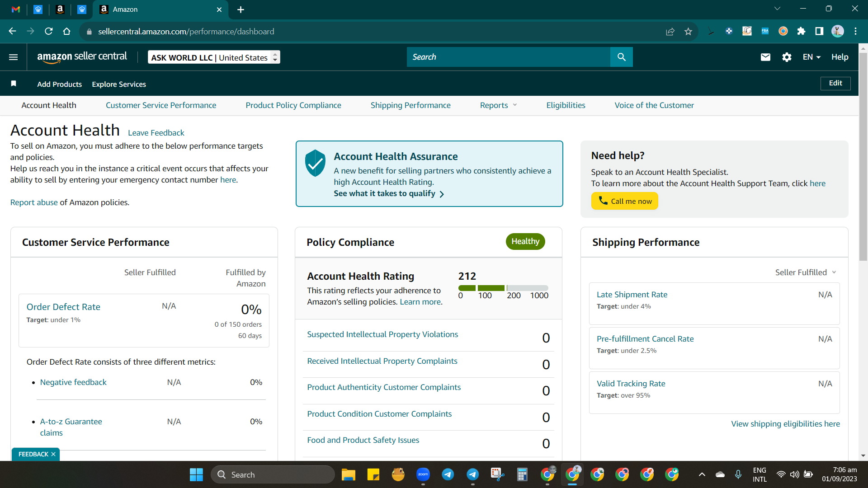
Task: Click the Edit button
Action: (835, 83)
